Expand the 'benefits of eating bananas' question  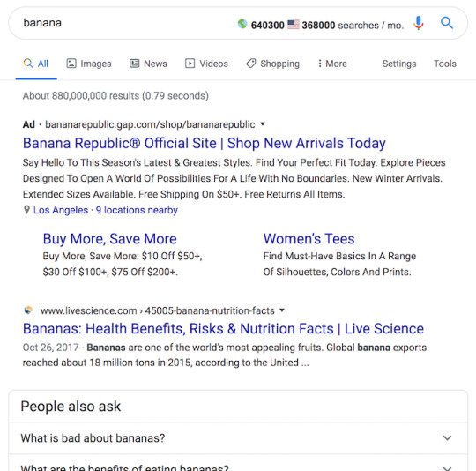pos(238,463)
